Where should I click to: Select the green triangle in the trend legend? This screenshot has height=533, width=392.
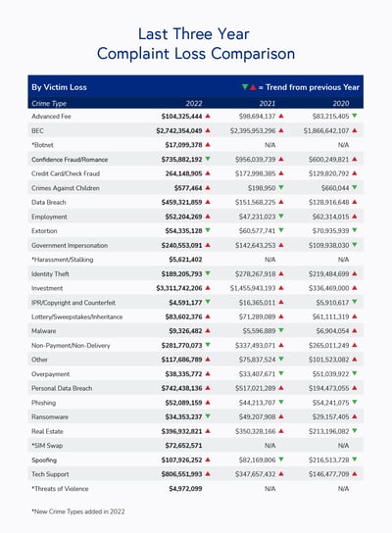(x=245, y=87)
